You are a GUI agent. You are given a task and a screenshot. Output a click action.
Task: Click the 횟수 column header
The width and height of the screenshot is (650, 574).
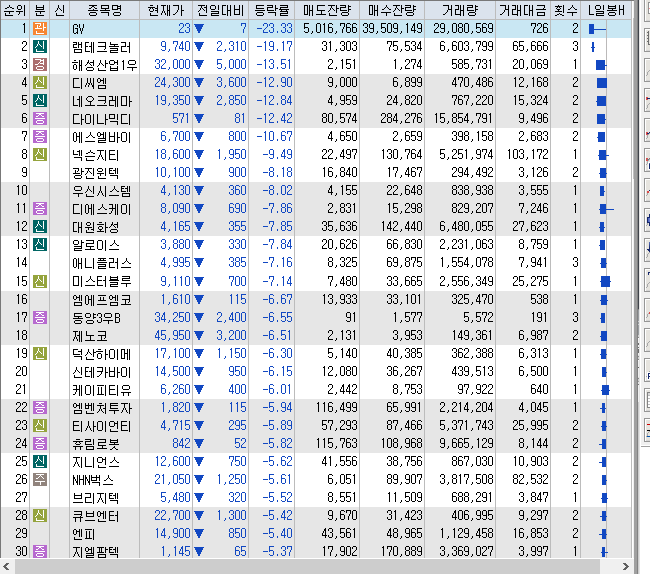565,10
